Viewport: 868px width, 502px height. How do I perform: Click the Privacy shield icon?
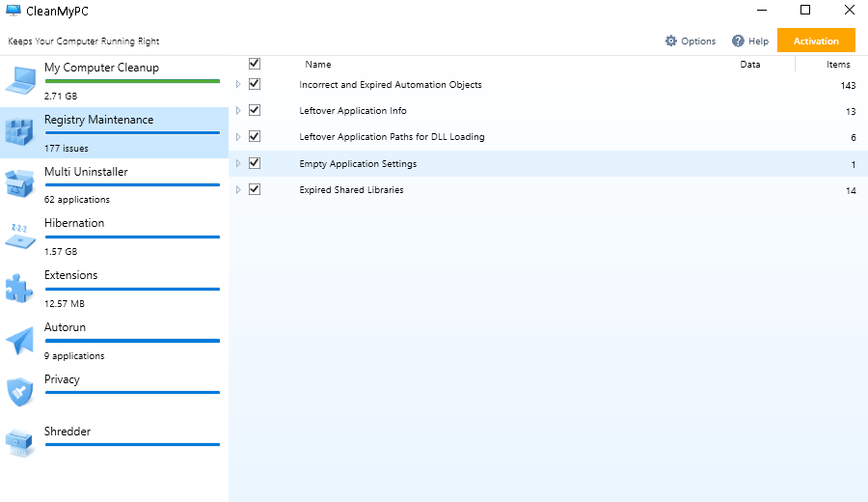click(20, 392)
